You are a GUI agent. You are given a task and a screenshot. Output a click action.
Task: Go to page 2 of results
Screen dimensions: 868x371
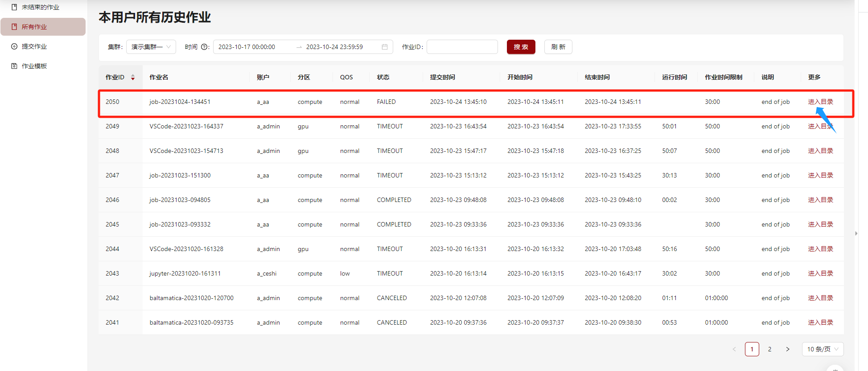click(x=769, y=349)
